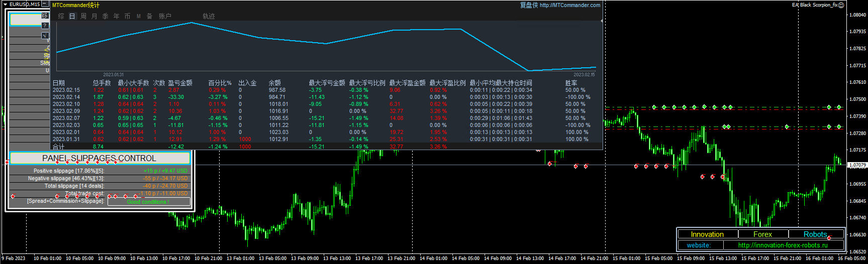Toggle the √ checkmark box
The width and height of the screenshot is (868, 264).
[x=45, y=36]
